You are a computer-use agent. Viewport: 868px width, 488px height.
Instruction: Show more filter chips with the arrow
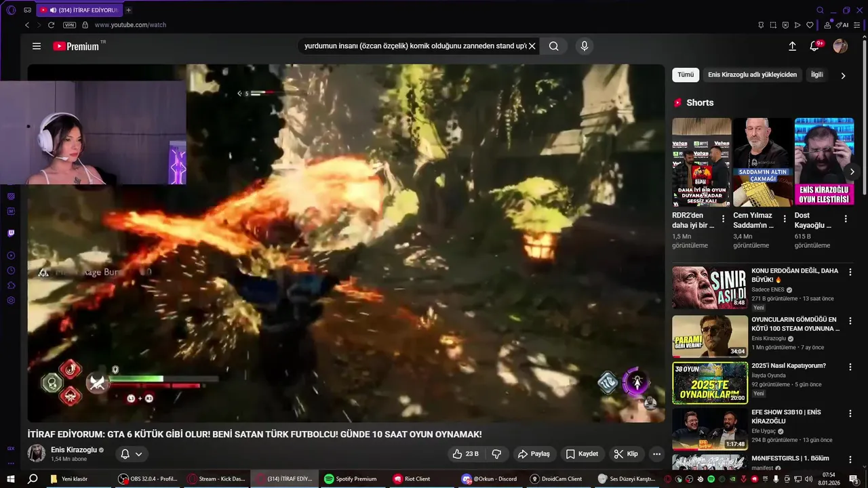(843, 75)
